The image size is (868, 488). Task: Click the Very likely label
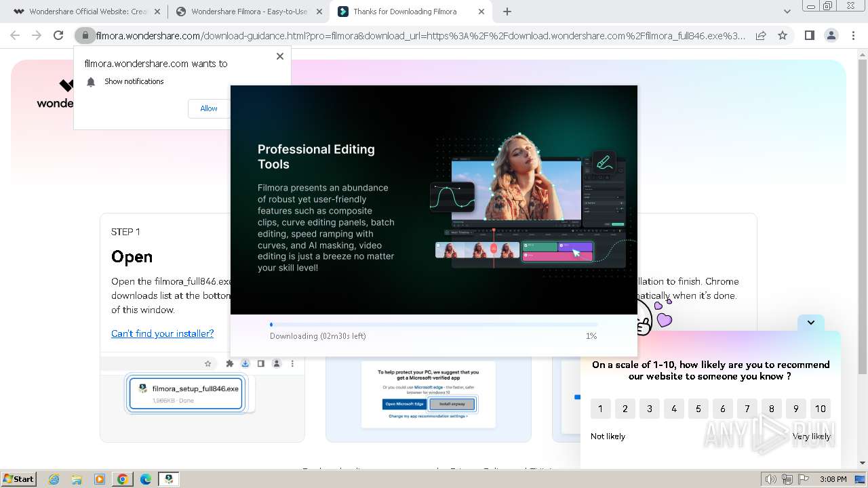pos(812,436)
